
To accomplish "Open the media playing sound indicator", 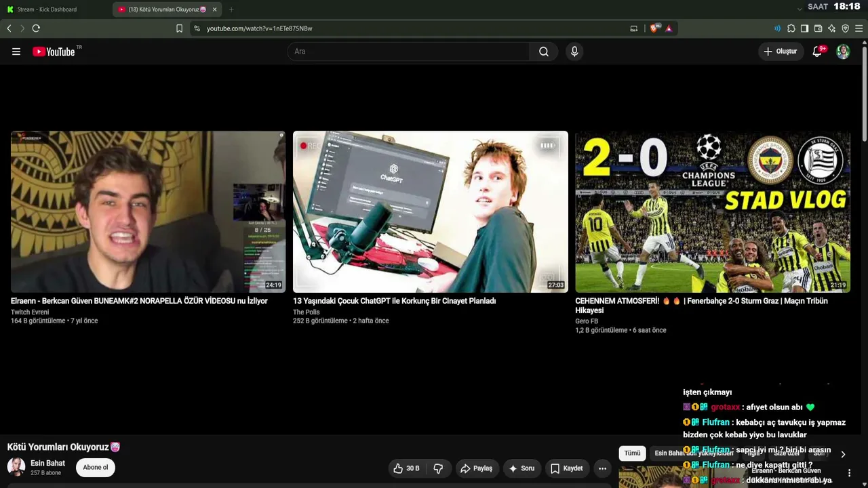I will point(777,28).
